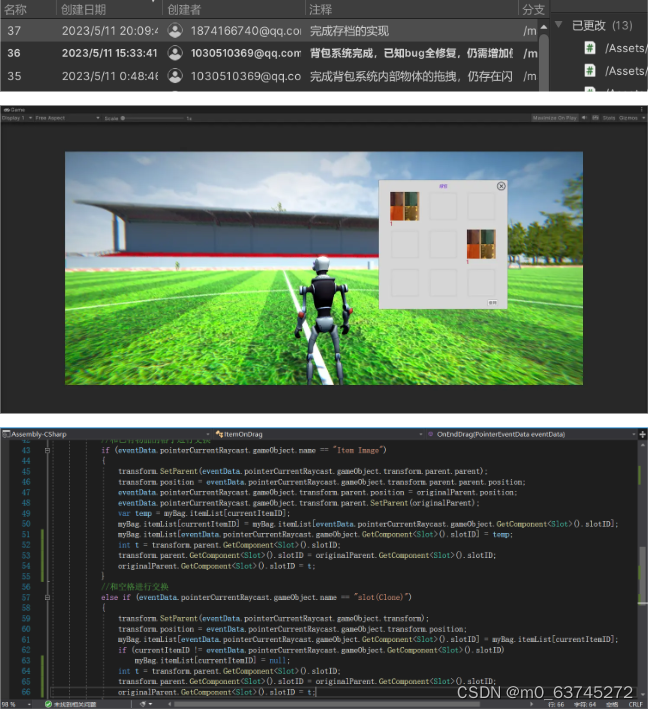The image size is (649, 711).
Task: Select the item in the sixth backpack slot
Action: tap(481, 244)
